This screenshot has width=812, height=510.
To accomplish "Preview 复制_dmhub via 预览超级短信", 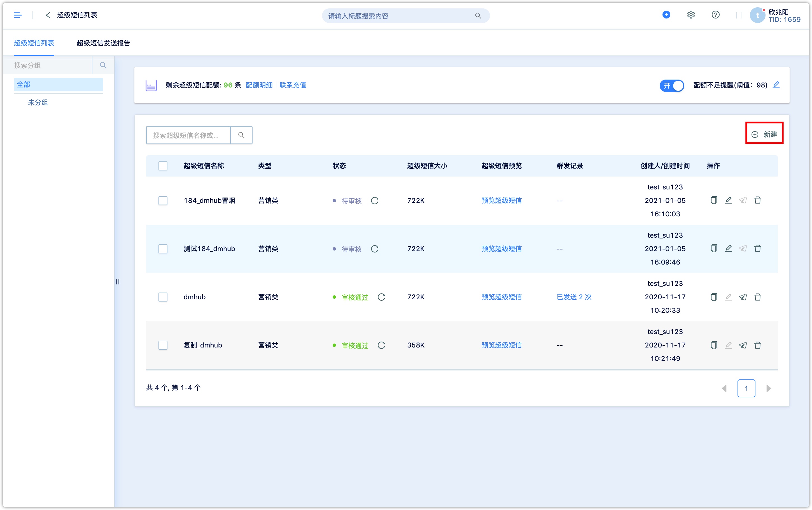I will tap(501, 346).
